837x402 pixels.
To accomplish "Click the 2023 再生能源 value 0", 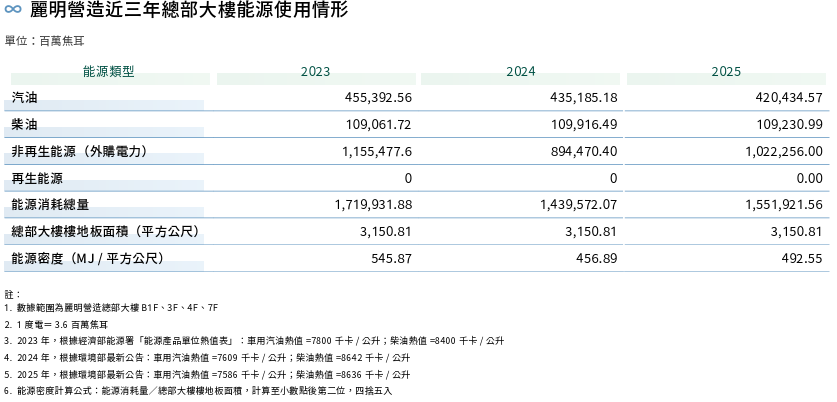I will pyautogui.click(x=408, y=178).
